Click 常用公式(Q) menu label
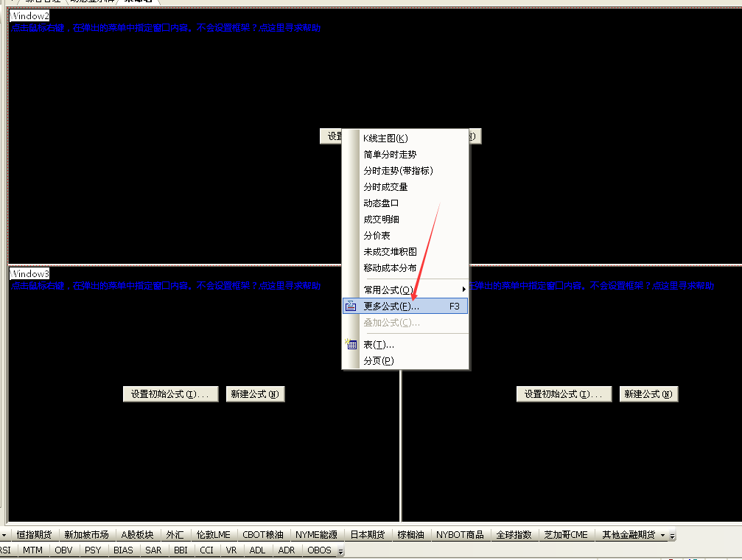The height and width of the screenshot is (560, 742). [388, 290]
